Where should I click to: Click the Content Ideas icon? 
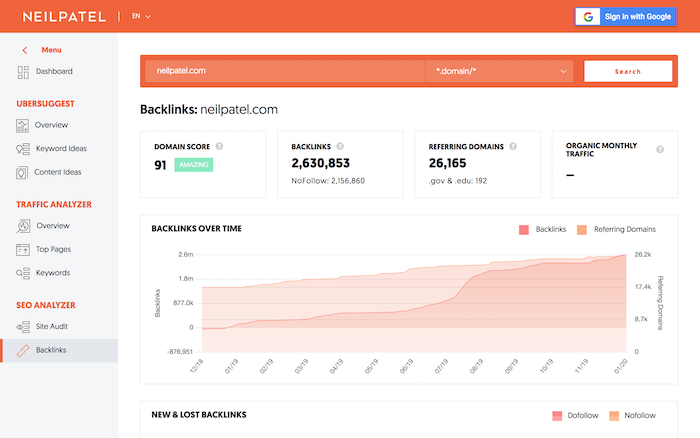22,173
